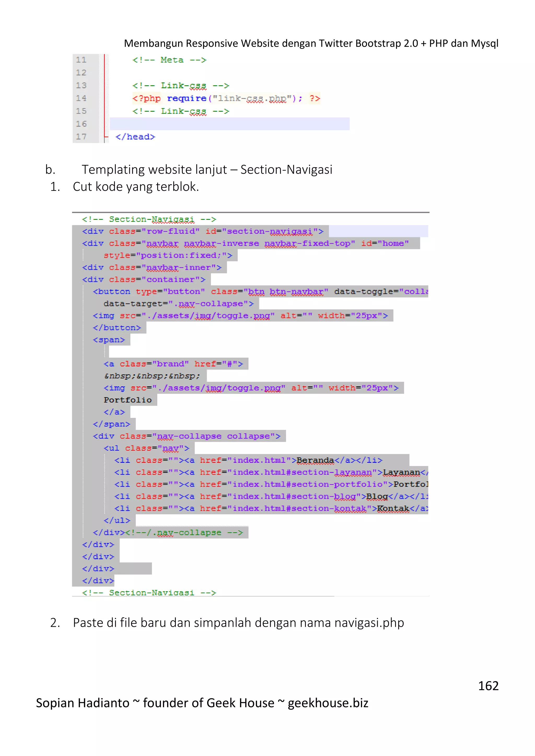Screen dimensions: 535x756
Task: Select line number 13 in the editor gutter
Action: click(81, 85)
